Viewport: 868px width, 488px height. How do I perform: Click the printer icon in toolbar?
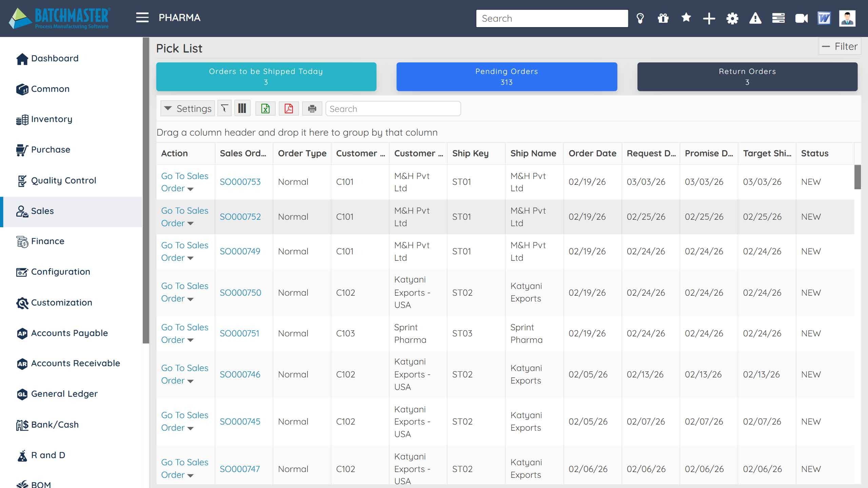312,109
